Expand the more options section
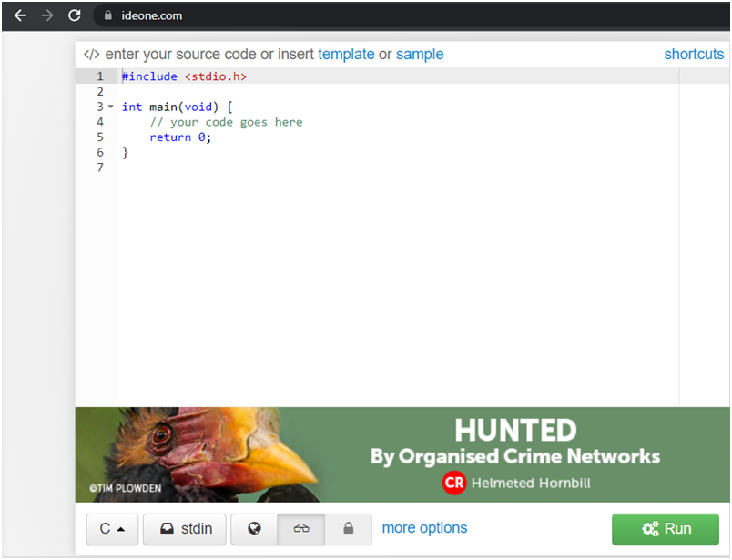732x560 pixels. pyautogui.click(x=424, y=528)
